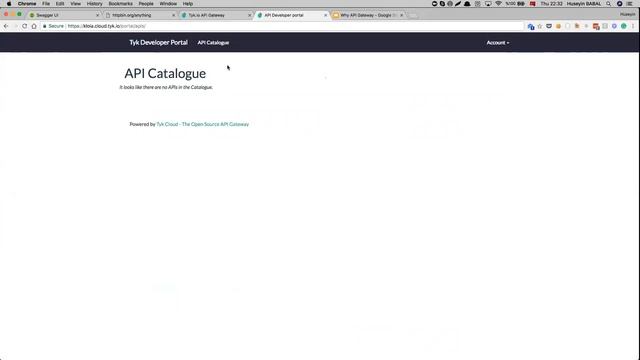
Task: Open the Pocket extension icon
Action: pos(549,26)
